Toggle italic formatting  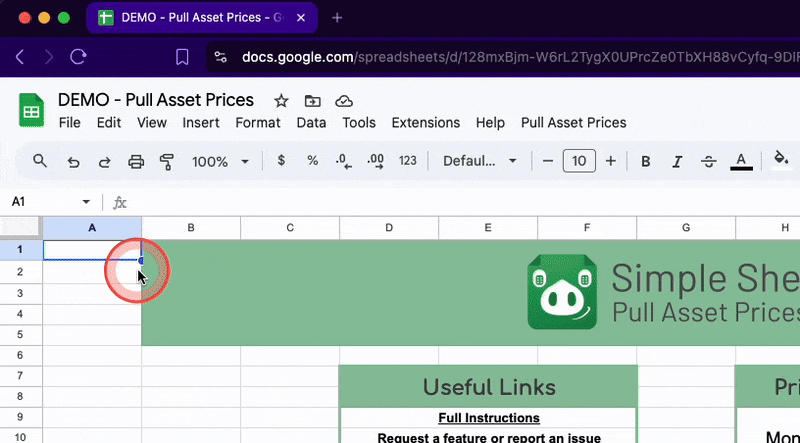coord(677,162)
